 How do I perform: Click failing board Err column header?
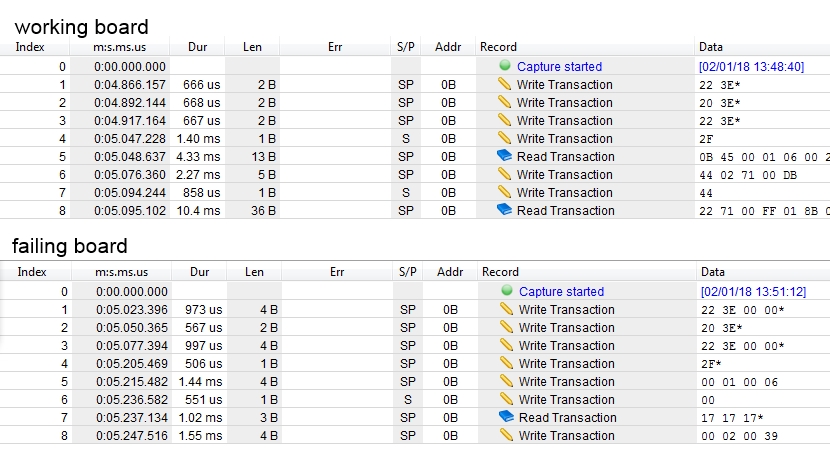pyautogui.click(x=337, y=272)
